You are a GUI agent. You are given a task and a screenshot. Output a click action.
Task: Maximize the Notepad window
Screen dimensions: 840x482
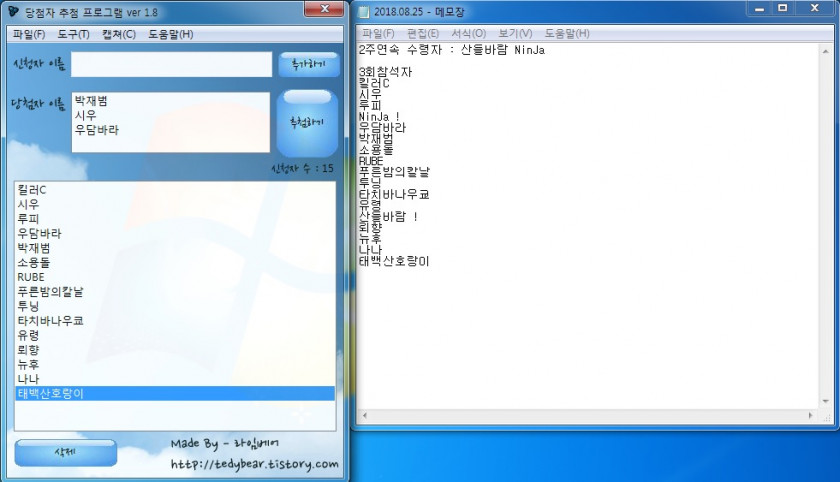783,8
